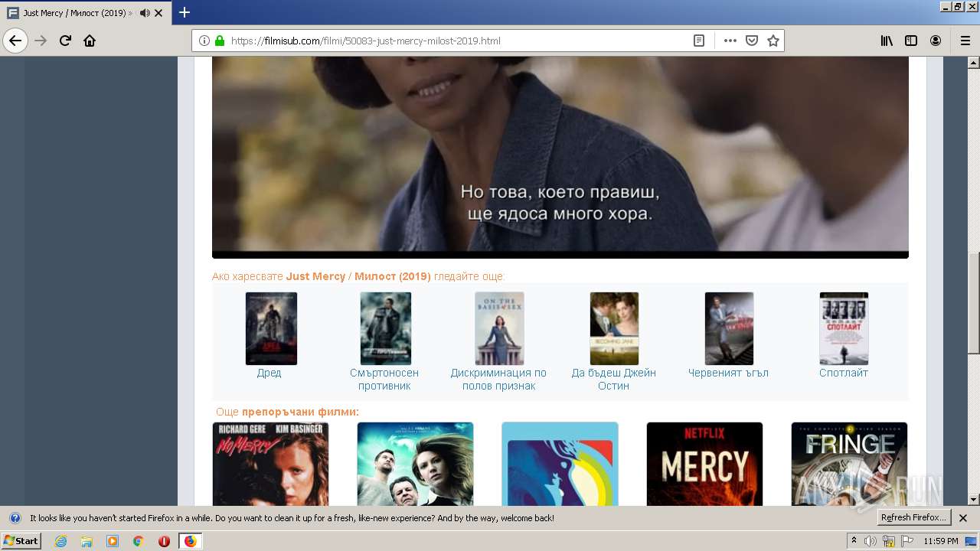Open Червеният ъгъл link

tap(728, 373)
